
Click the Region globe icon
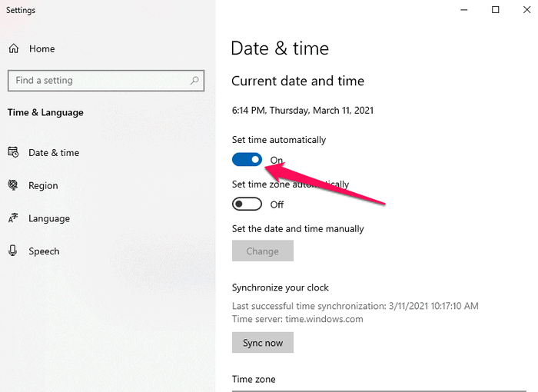click(14, 185)
